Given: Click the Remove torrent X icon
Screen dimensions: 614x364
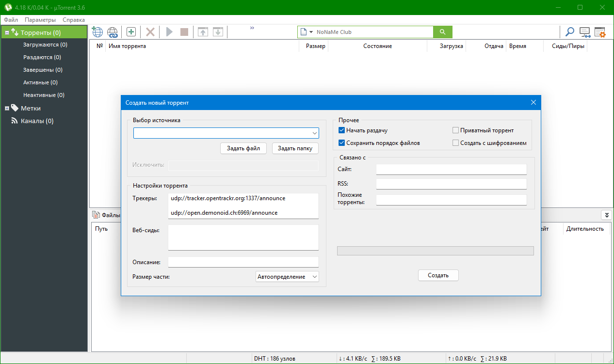Looking at the screenshot, I should pos(150,32).
